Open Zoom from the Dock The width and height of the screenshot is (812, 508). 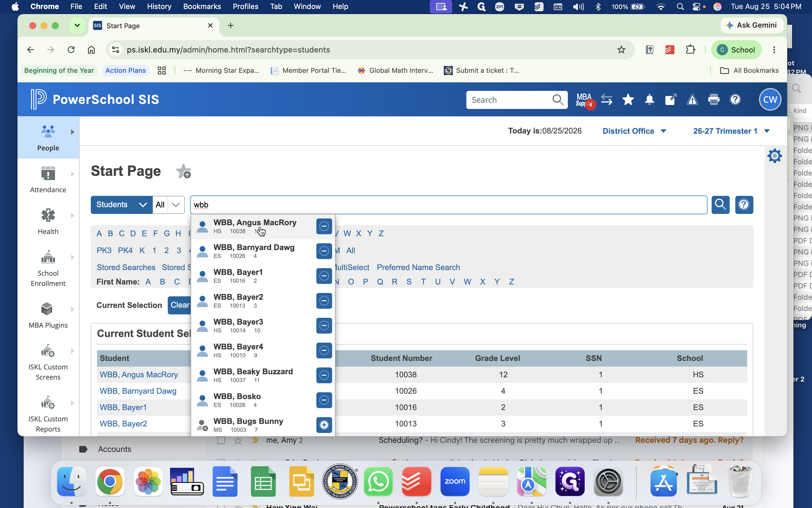point(455,481)
